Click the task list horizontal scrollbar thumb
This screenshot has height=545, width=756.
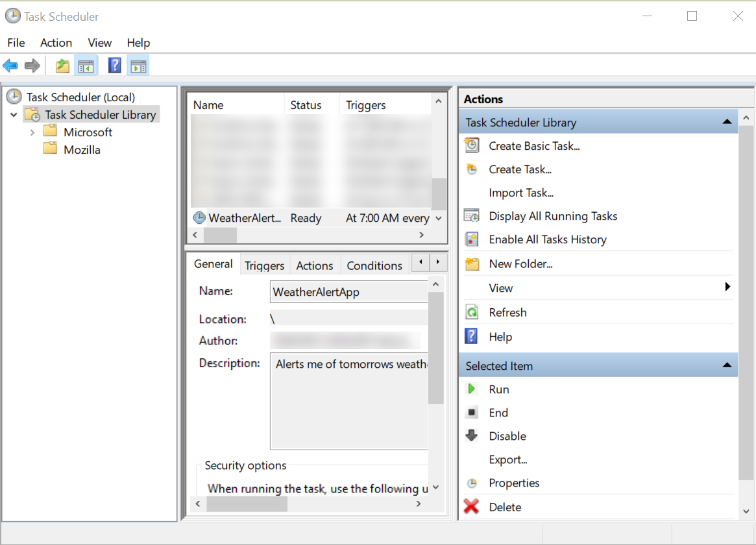coord(221,235)
